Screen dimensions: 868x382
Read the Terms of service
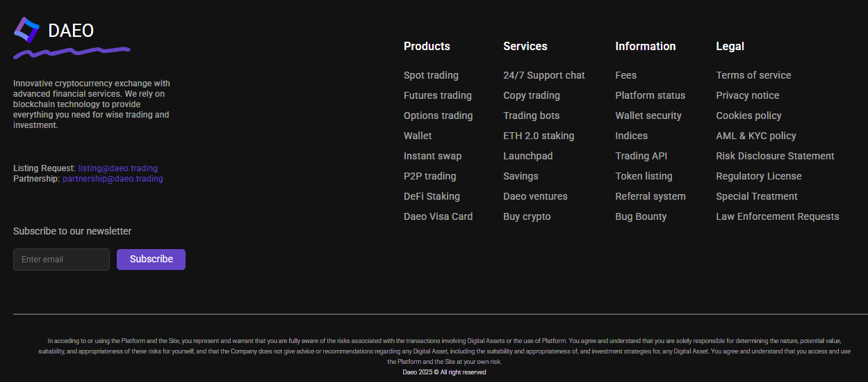(753, 75)
